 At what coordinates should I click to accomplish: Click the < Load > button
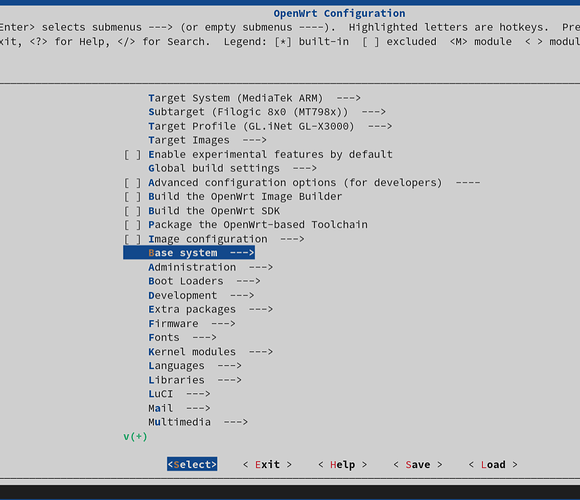(493, 464)
